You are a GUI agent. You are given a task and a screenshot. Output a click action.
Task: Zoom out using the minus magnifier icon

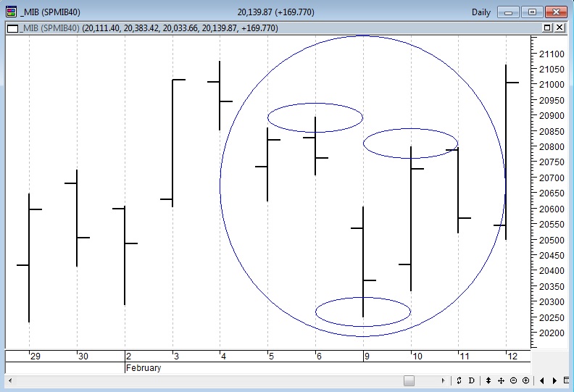pyautogui.click(x=513, y=380)
